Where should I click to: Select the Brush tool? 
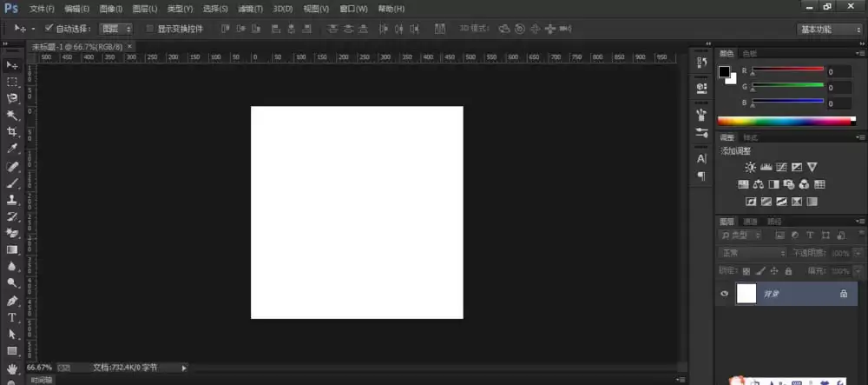point(12,183)
